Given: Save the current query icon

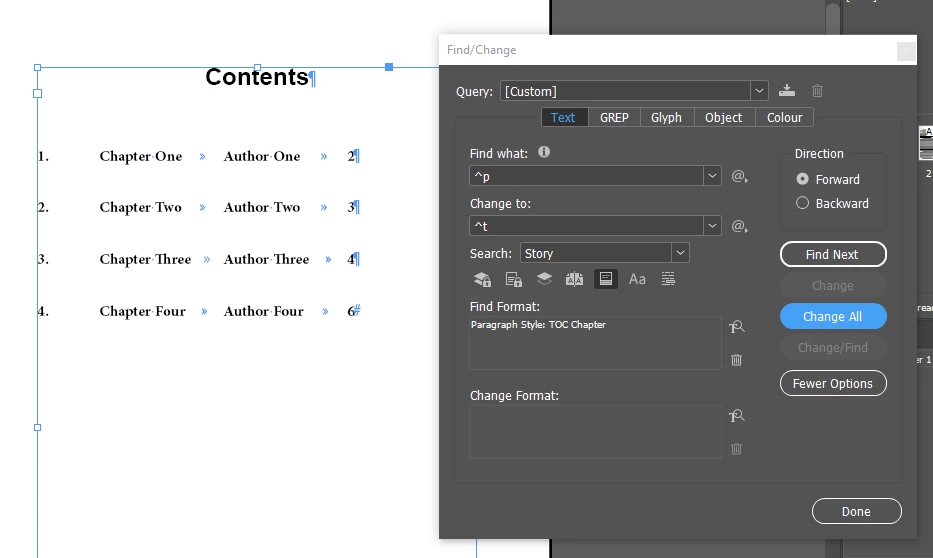Looking at the screenshot, I should pos(787,90).
